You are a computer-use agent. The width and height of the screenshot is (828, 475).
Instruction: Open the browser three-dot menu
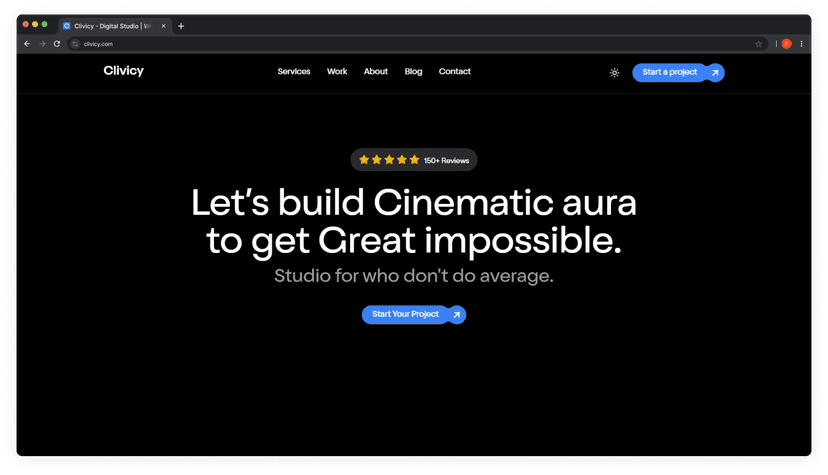801,44
